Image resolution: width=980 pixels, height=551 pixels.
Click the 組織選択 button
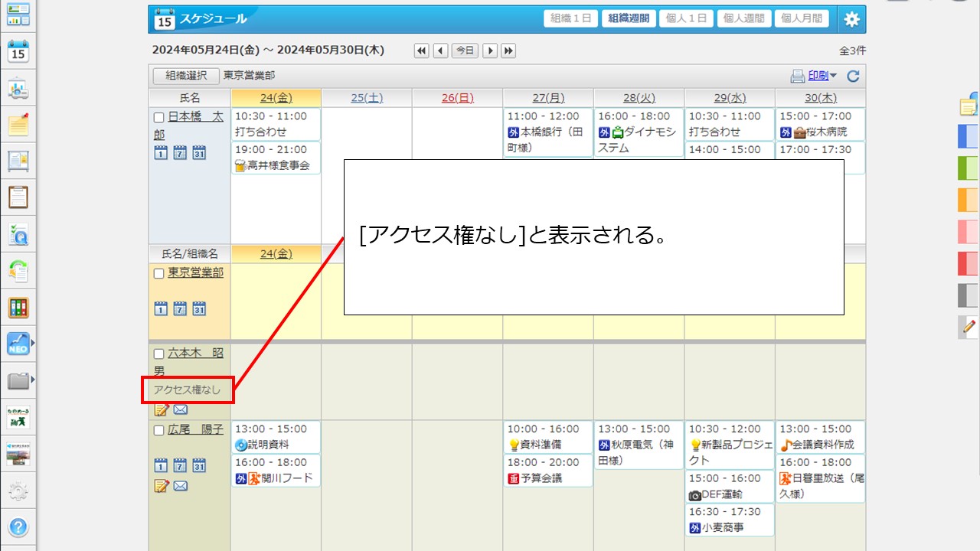click(186, 76)
